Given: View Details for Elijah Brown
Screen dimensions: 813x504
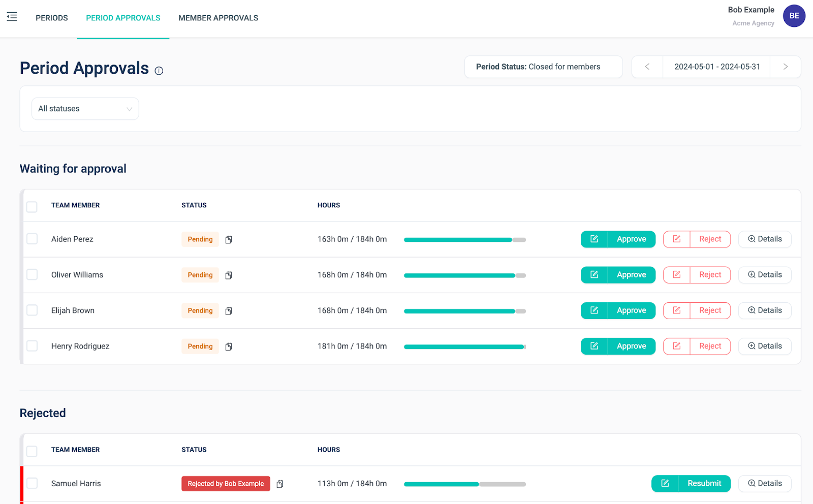Looking at the screenshot, I should [765, 310].
